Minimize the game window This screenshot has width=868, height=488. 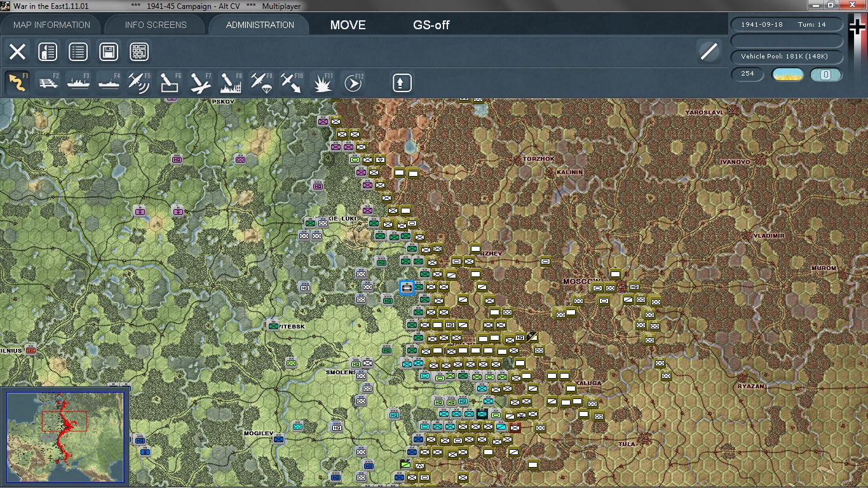(x=817, y=5)
